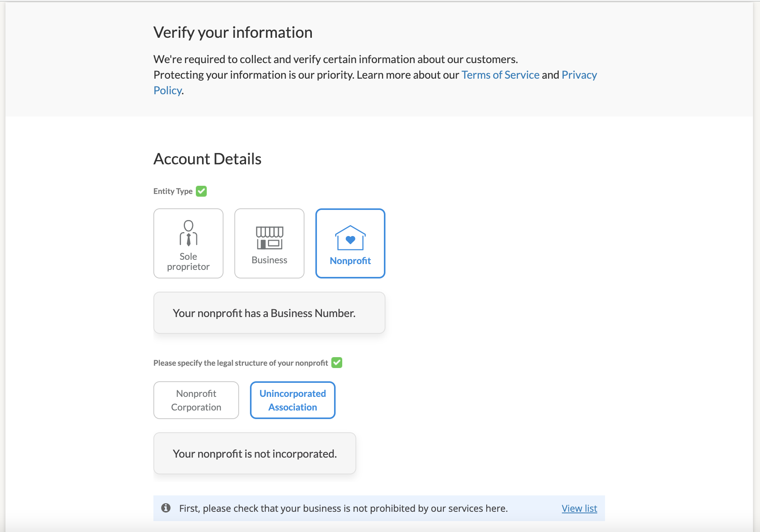This screenshot has width=760, height=532.
Task: Open the Terms of Service link
Action: click(500, 75)
